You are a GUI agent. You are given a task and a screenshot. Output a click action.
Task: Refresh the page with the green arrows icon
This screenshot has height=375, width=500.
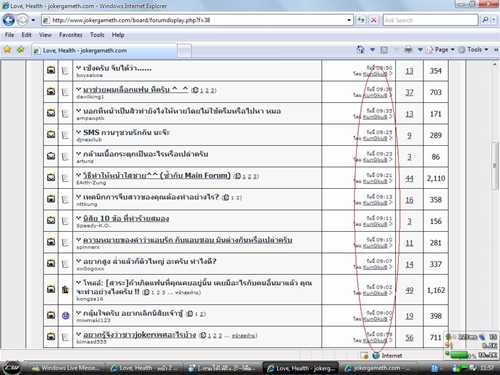(x=361, y=20)
